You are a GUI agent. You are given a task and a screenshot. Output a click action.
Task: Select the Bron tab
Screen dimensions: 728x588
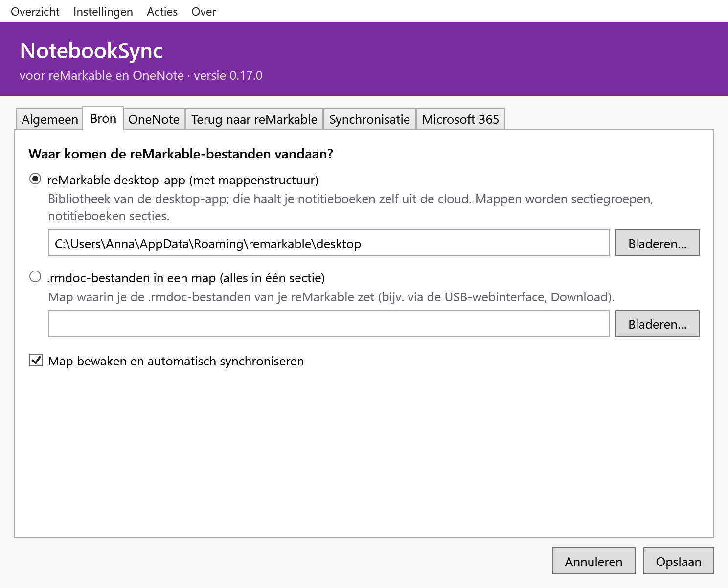(x=103, y=118)
